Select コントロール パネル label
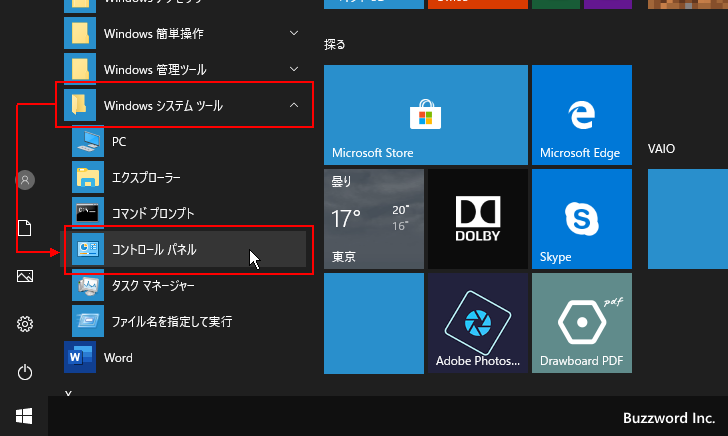This screenshot has width=728, height=436. [154, 249]
